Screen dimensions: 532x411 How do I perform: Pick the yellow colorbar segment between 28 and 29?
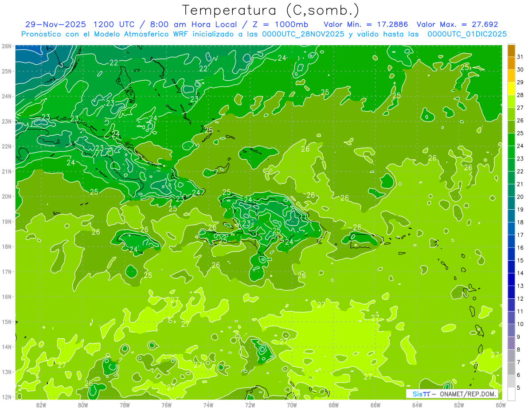click(x=511, y=89)
